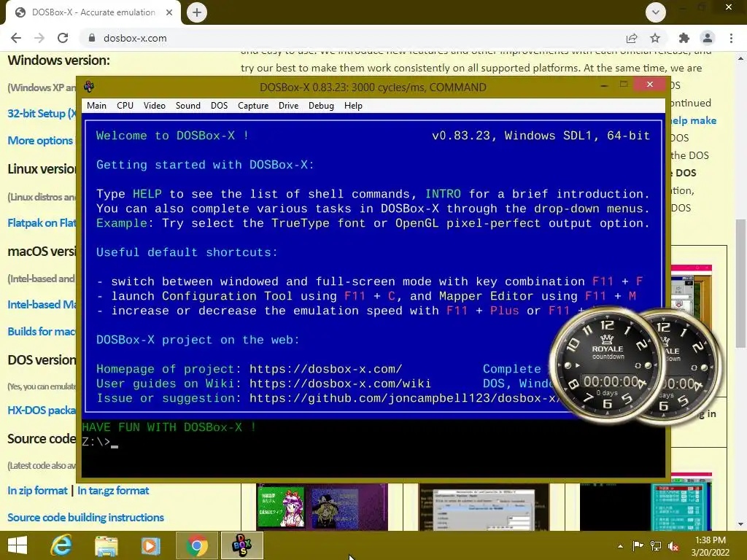Reload the dosbox-x.com page
This screenshot has width=747, height=560.
pos(63,38)
